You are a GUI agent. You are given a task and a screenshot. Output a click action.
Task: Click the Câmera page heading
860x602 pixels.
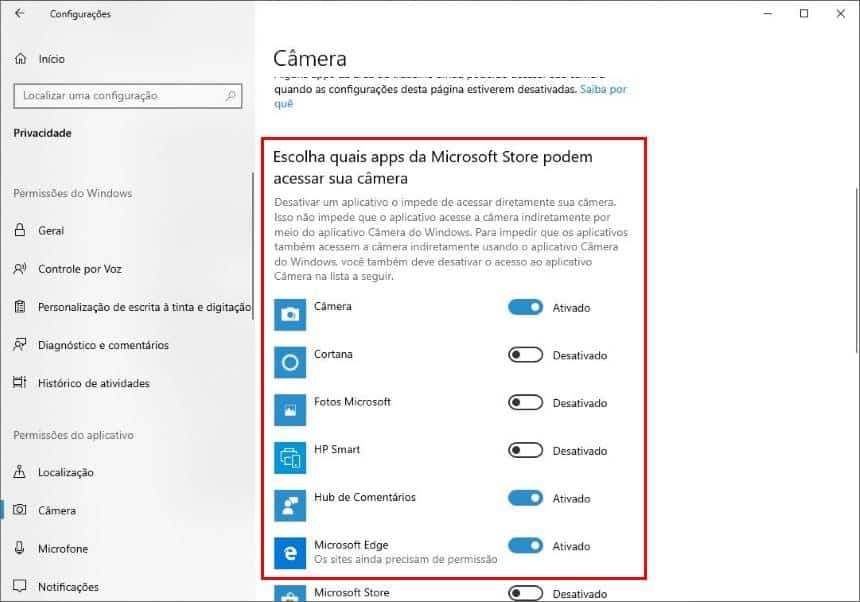point(310,58)
